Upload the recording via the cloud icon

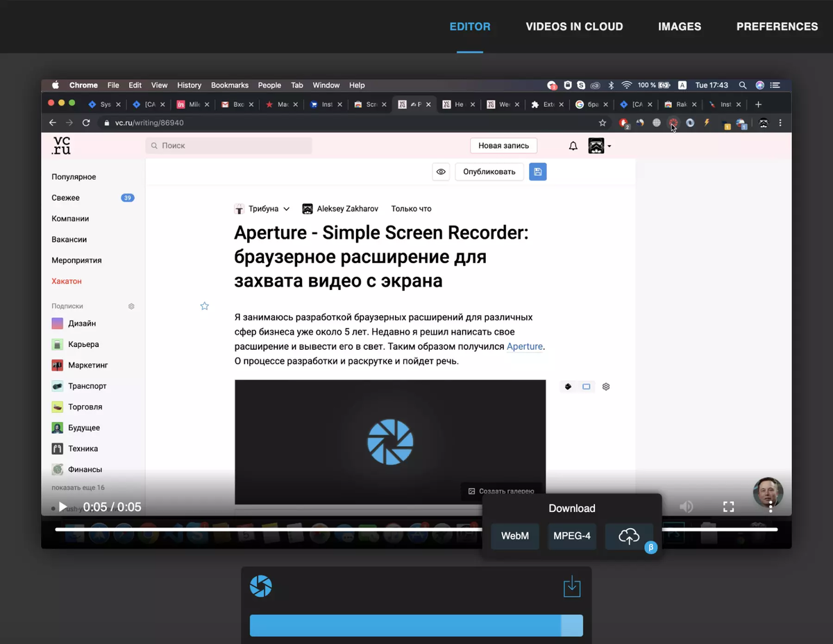(629, 536)
